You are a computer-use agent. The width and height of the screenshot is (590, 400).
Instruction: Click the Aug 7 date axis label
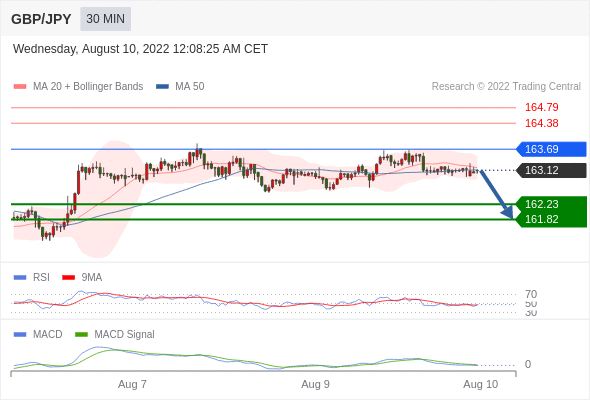pyautogui.click(x=132, y=384)
